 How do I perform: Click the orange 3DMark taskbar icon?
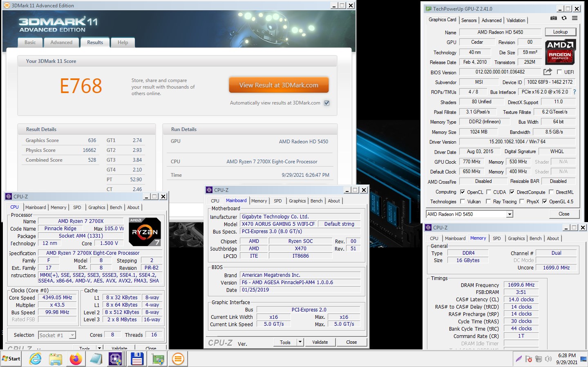[x=178, y=359]
